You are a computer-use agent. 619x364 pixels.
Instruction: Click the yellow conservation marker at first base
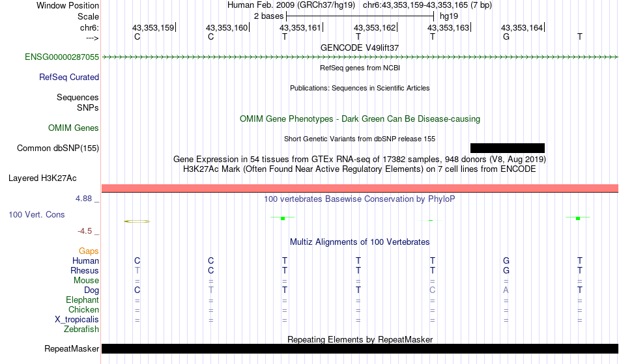point(137,221)
